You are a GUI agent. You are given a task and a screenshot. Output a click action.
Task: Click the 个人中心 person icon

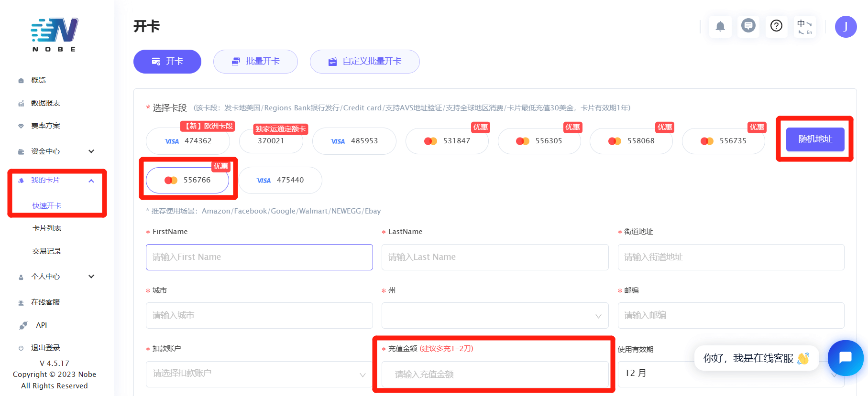click(x=21, y=277)
